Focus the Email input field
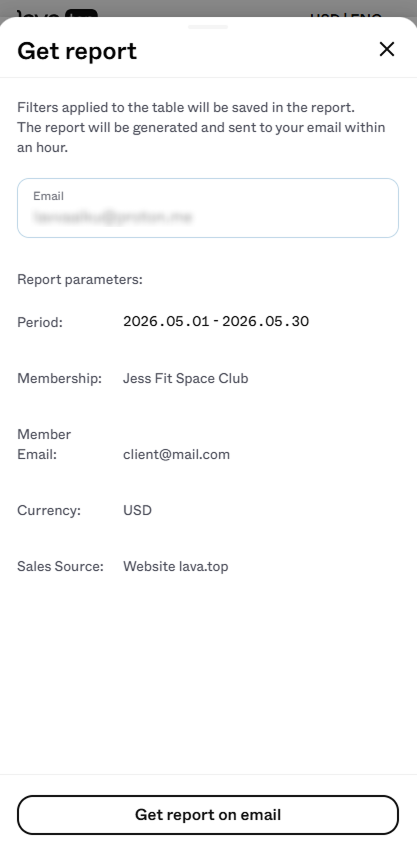The image size is (417, 852). pos(208,208)
